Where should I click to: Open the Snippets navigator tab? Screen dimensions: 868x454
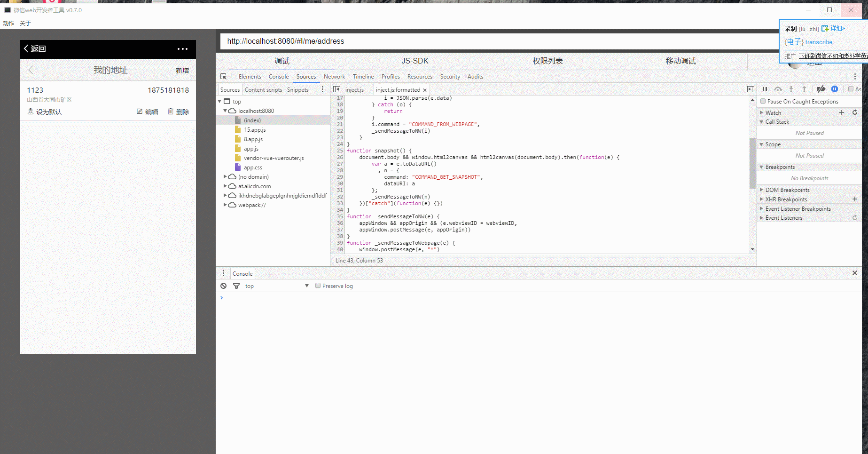(297, 90)
